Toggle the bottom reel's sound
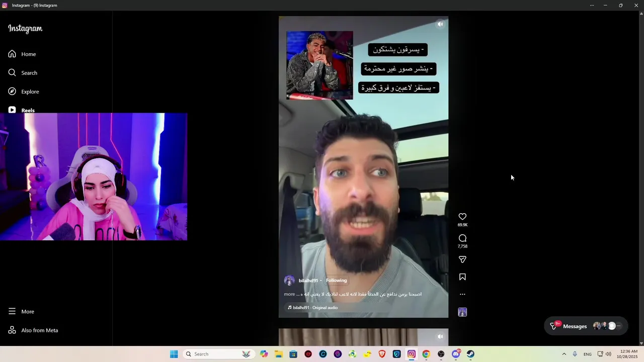Viewport: 644px width, 362px height. [440, 336]
